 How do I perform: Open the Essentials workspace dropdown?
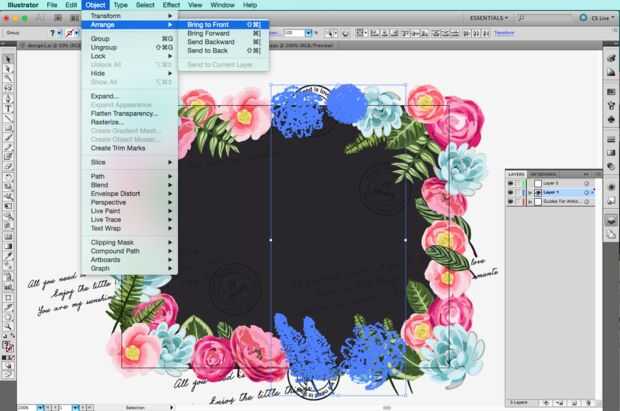(489, 18)
